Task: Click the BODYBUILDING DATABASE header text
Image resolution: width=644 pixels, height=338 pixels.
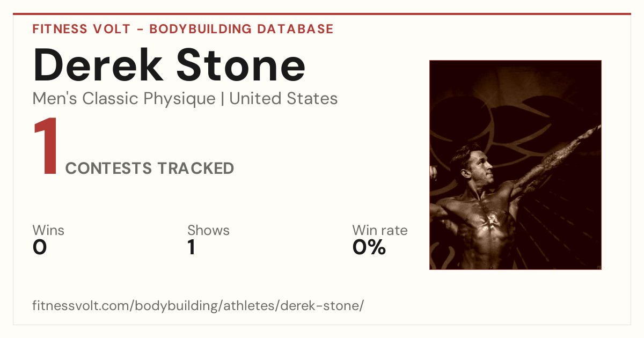Action: click(x=241, y=29)
